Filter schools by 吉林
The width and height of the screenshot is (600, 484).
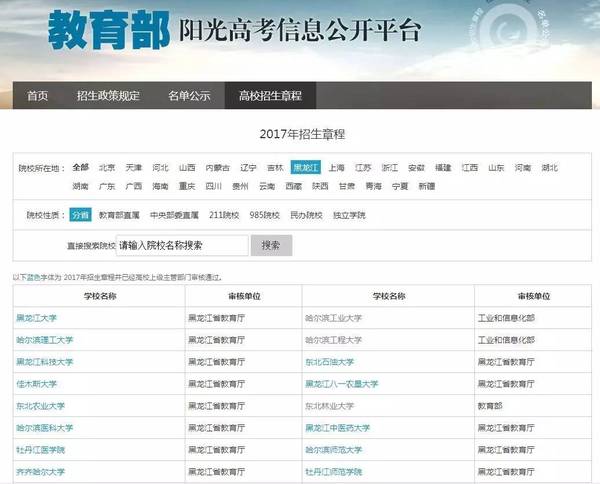(x=275, y=168)
